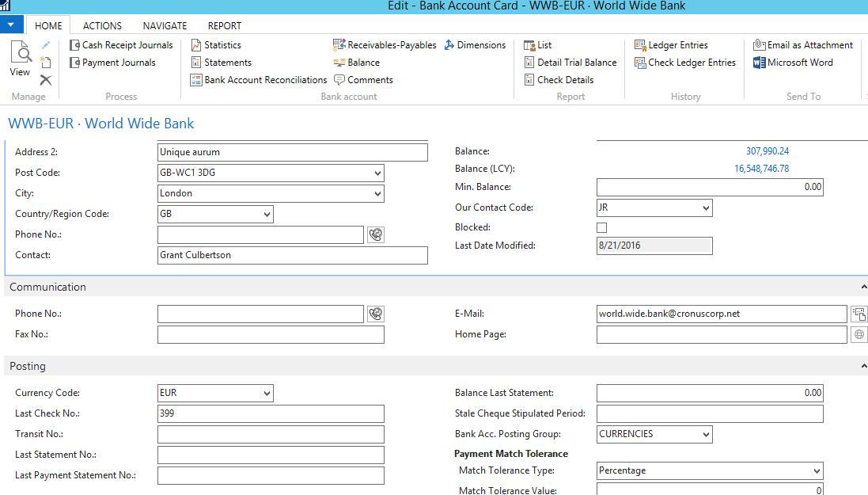Click the Home Page globe icon
Screen dimensions: 868x495
[x=859, y=334]
